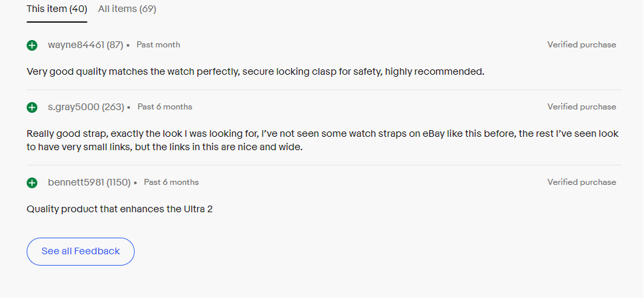Screen dimensions: 644x303
Task: Click review text 'Quality product that enhances the Ultra 2'
Action: [x=119, y=209]
